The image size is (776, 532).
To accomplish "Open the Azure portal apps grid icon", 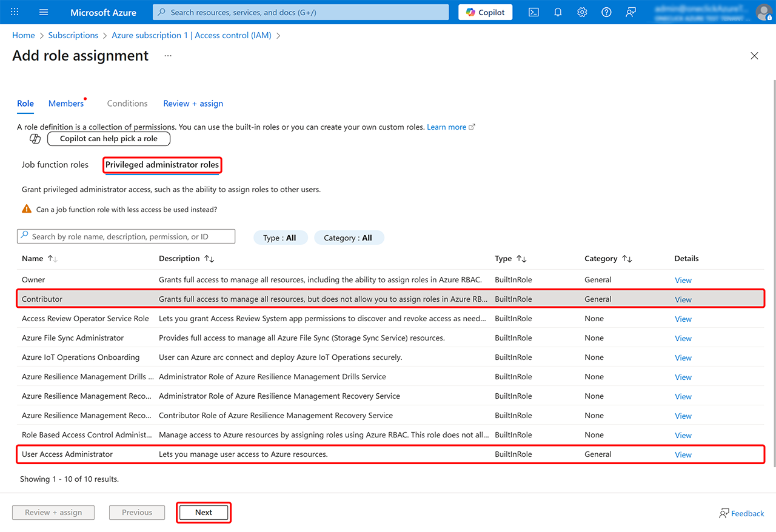I will pyautogui.click(x=15, y=12).
